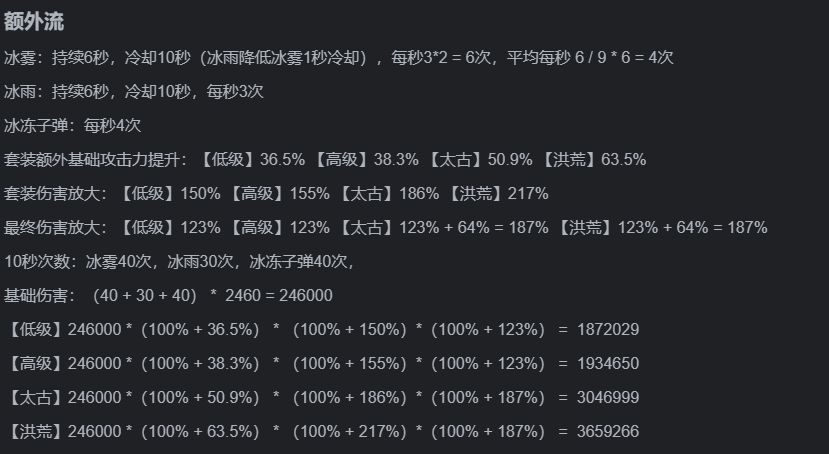This screenshot has width=829, height=454.
Task: Click the result number 3659266
Action: point(608,431)
